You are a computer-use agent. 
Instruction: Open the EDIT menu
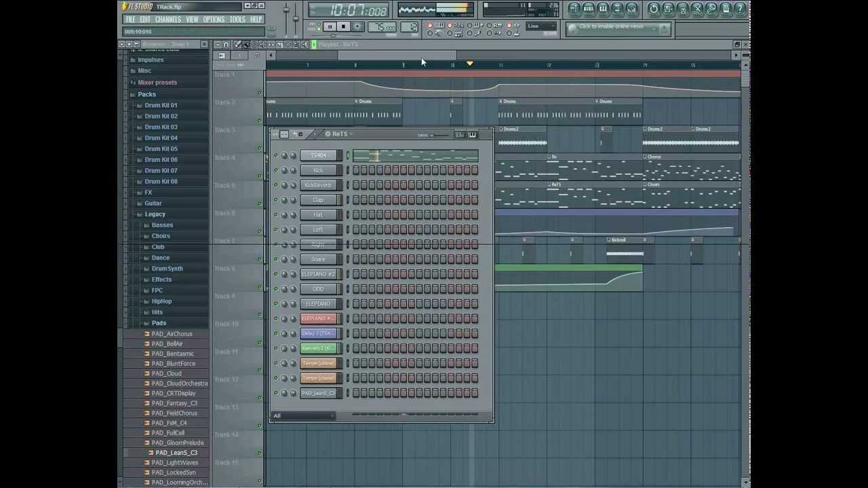pyautogui.click(x=145, y=20)
